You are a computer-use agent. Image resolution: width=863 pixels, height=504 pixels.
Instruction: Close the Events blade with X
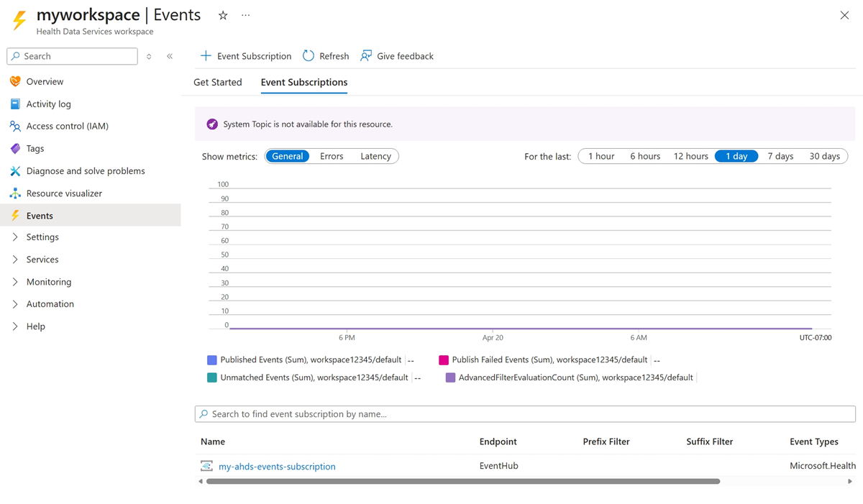coord(844,15)
